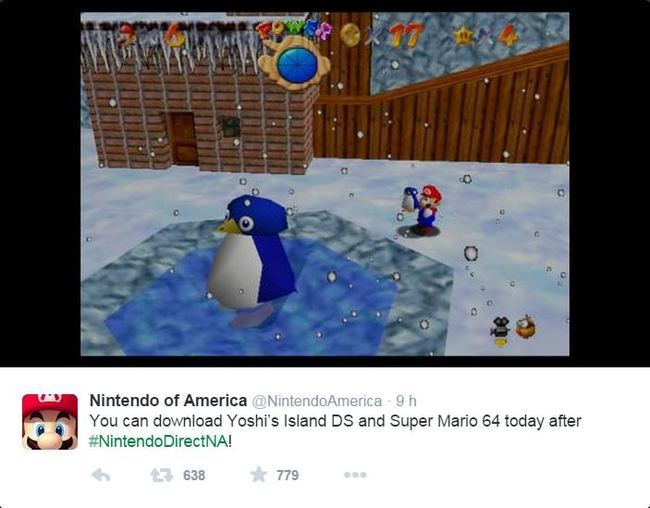Click the Mario profile avatar
The image size is (650, 508).
(x=50, y=422)
